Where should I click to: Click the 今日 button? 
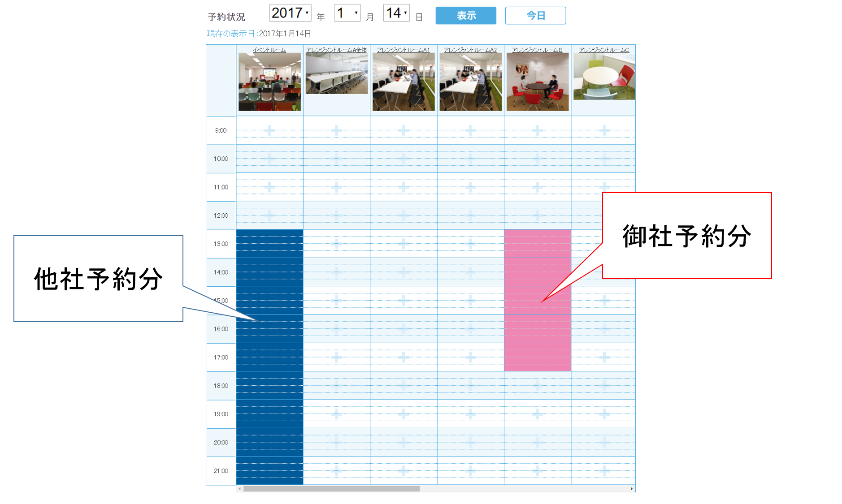tap(535, 16)
